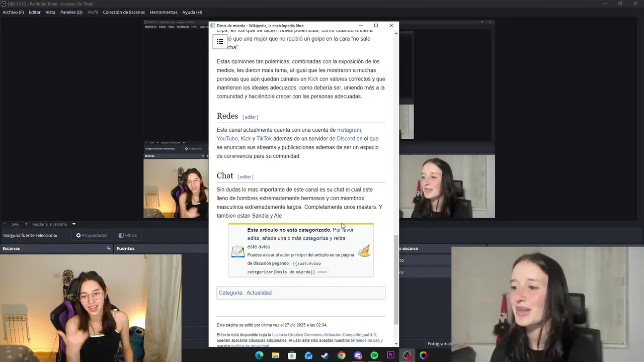
Task: Click the last-edited date line at page bottom
Action: (x=272, y=325)
